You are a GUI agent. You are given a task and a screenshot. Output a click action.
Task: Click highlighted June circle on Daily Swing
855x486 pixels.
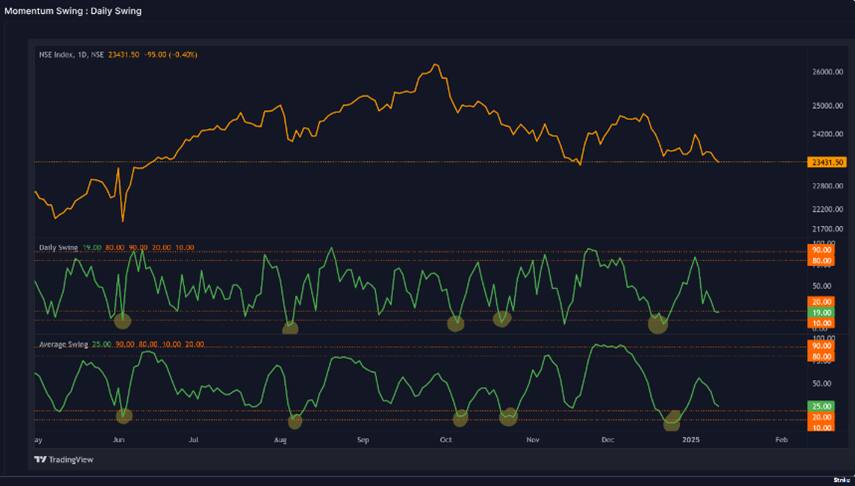pos(122,321)
